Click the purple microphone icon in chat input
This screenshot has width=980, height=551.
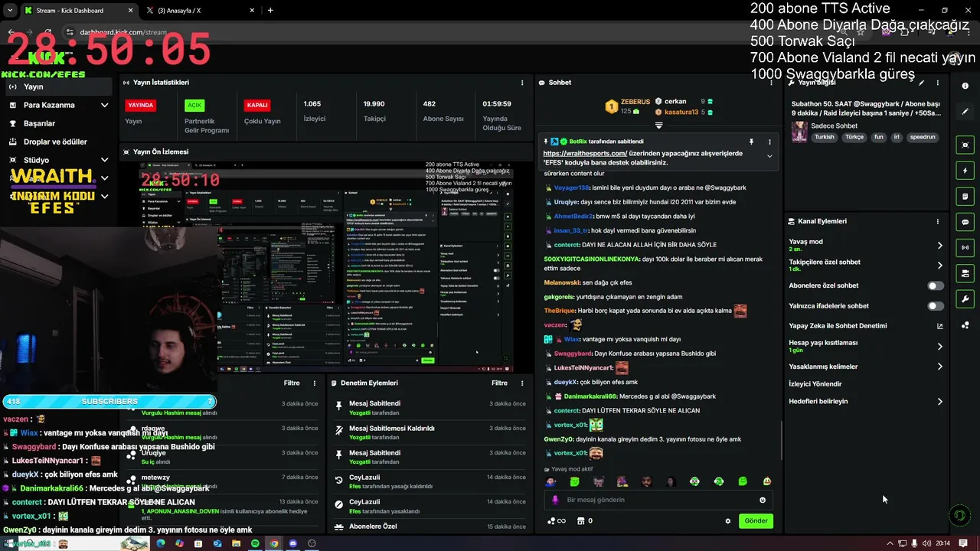tap(555, 500)
